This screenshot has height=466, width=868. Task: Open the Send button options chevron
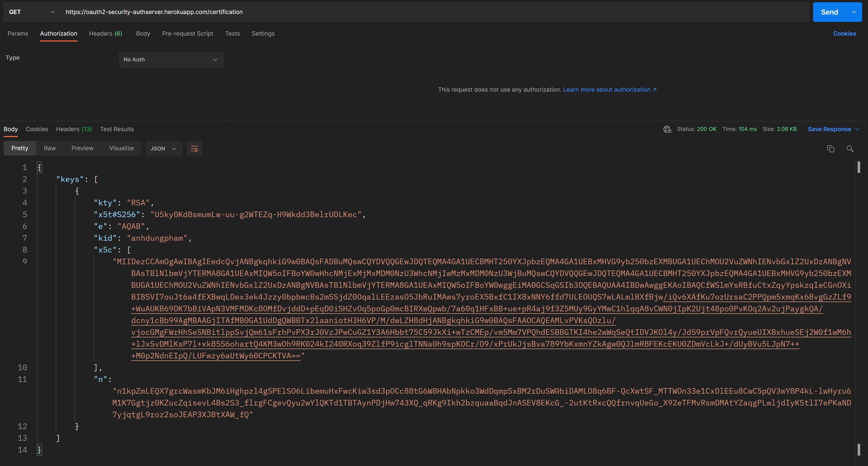(855, 12)
